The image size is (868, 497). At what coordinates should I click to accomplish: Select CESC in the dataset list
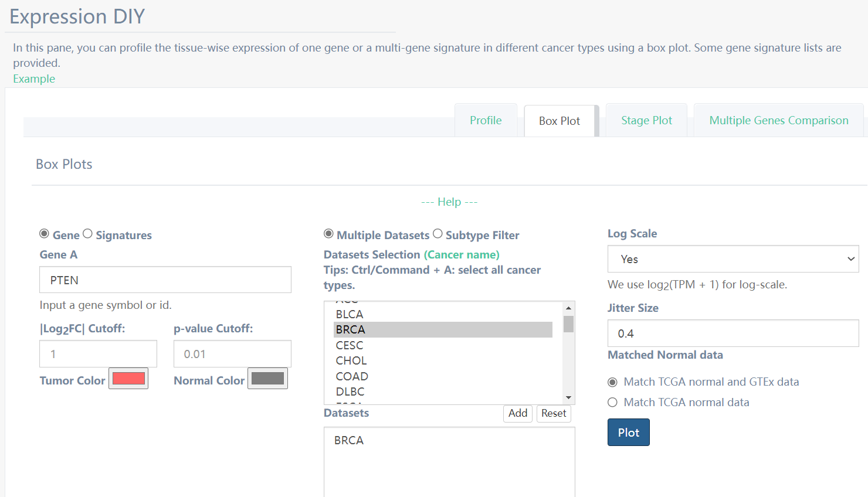coord(350,345)
